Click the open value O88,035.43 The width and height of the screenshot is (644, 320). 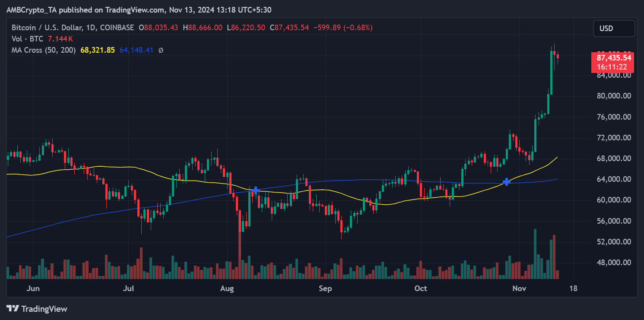(159, 28)
